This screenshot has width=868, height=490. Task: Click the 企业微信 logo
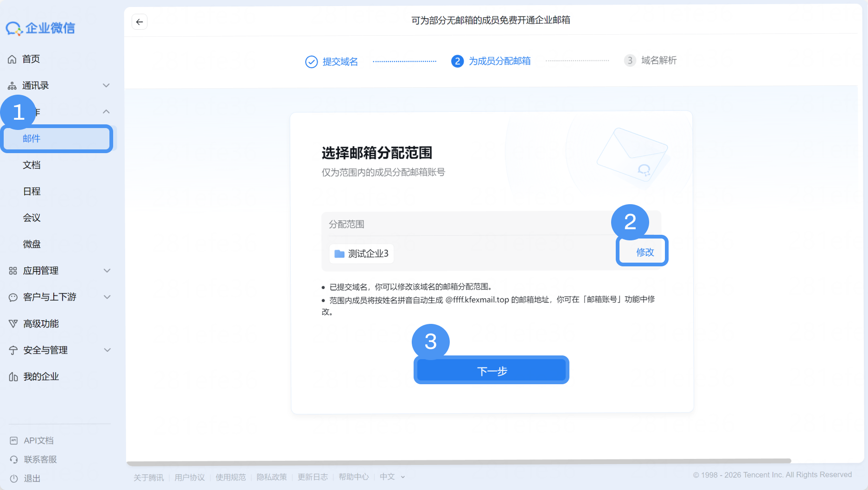(x=40, y=28)
